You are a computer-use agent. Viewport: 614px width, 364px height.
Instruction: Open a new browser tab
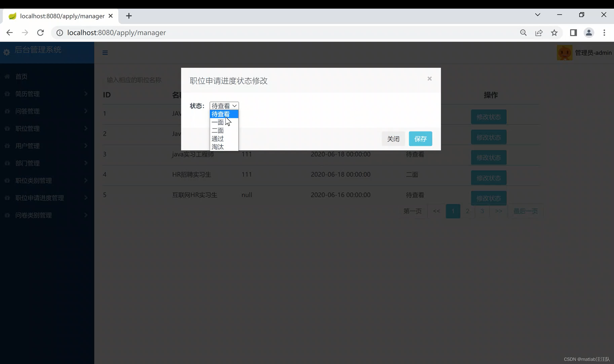[x=129, y=16]
